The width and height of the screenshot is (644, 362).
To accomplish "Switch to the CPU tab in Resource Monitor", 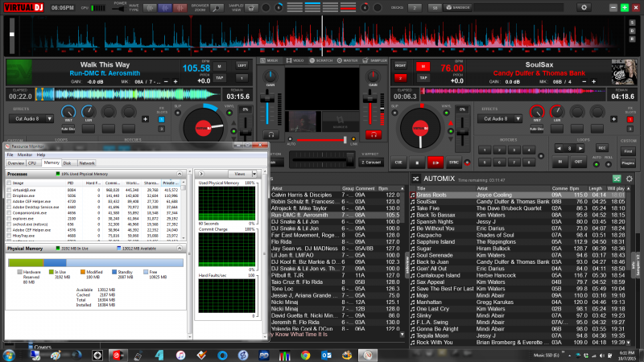I will click(x=32, y=163).
